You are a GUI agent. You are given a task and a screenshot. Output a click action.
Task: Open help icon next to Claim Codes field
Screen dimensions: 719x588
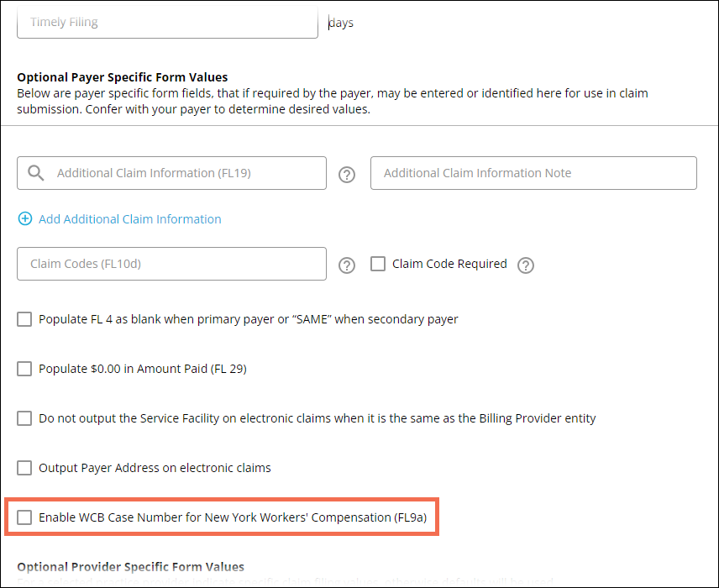347,265
